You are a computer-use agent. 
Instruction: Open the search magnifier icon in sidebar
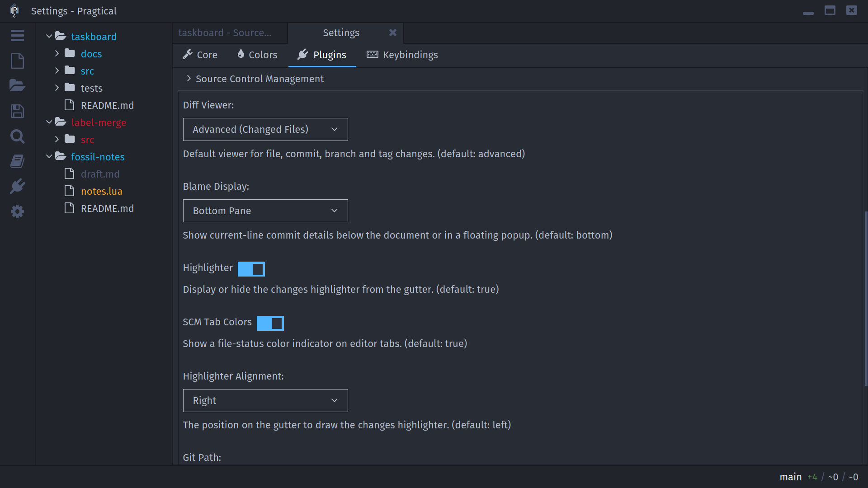click(17, 136)
